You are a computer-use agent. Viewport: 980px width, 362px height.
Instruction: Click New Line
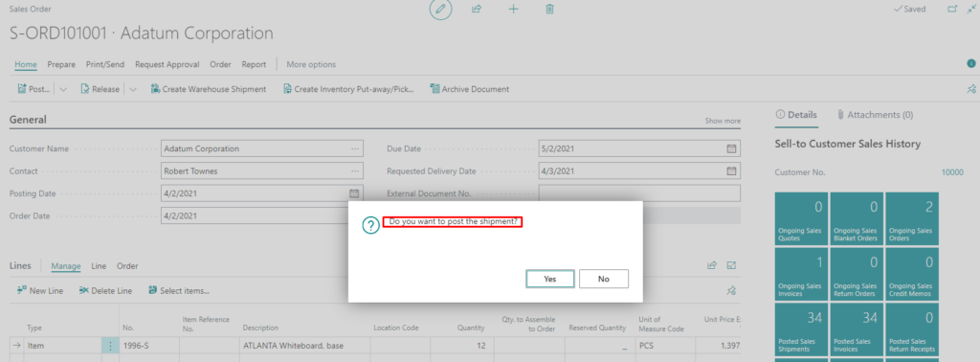click(40, 291)
